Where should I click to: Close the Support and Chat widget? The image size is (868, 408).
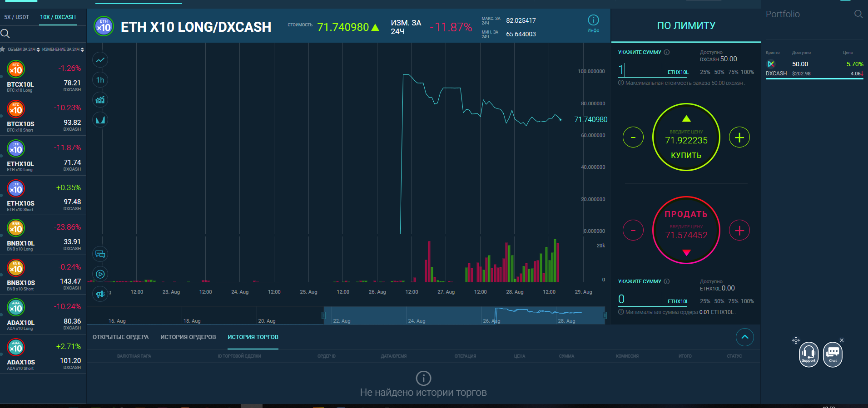tap(842, 340)
